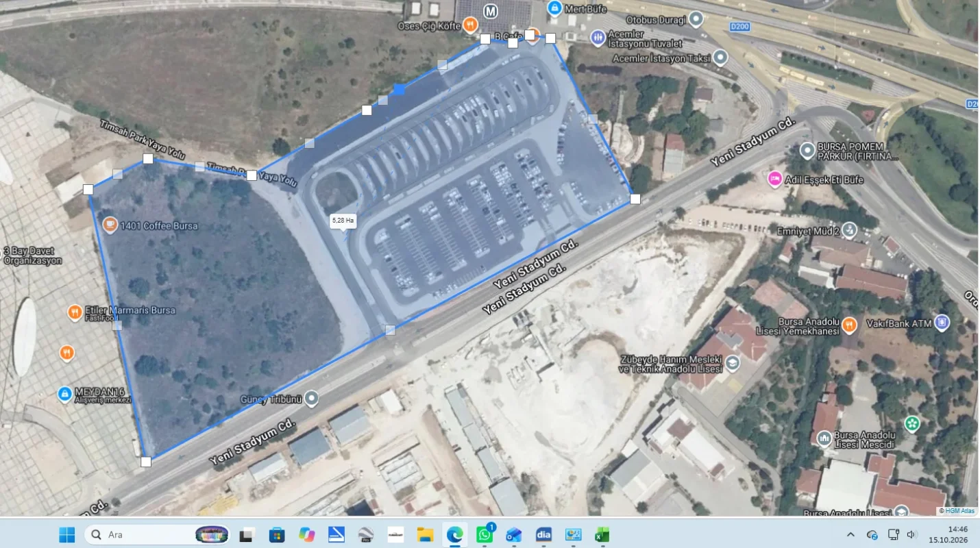Select the MEYDAN16 shopping center pin
Viewport: 980px width, 548px height.
(x=64, y=394)
